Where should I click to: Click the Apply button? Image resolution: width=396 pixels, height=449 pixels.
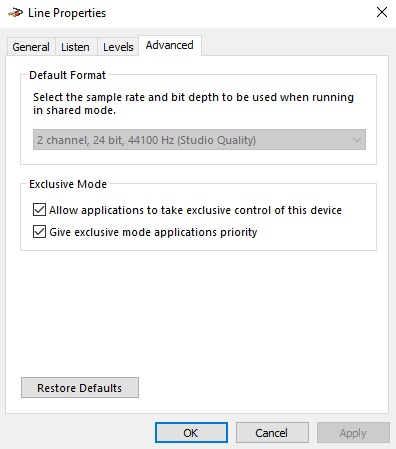point(353,433)
